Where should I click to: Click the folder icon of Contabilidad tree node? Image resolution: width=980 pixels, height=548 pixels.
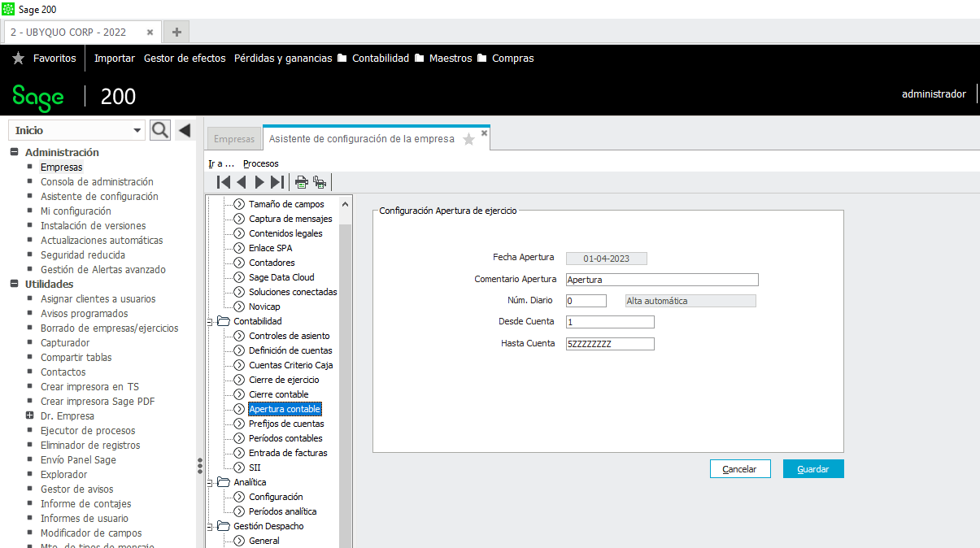tap(224, 321)
